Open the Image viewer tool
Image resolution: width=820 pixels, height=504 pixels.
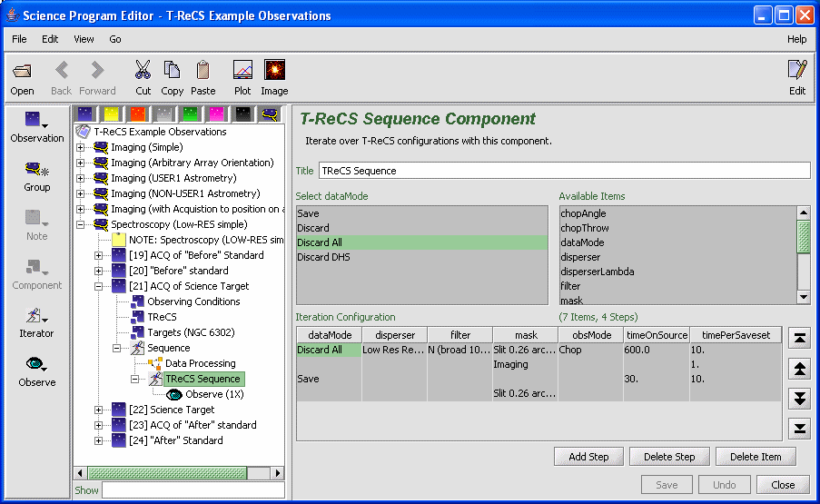274,70
